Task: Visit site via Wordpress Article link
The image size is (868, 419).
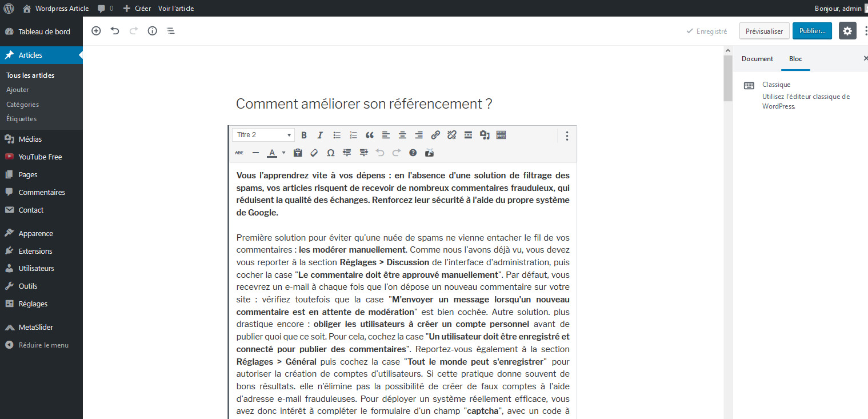Action: (x=55, y=9)
